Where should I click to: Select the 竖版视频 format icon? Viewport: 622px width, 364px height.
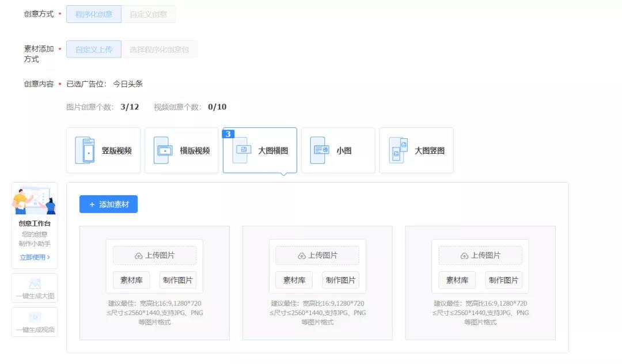[x=85, y=150]
